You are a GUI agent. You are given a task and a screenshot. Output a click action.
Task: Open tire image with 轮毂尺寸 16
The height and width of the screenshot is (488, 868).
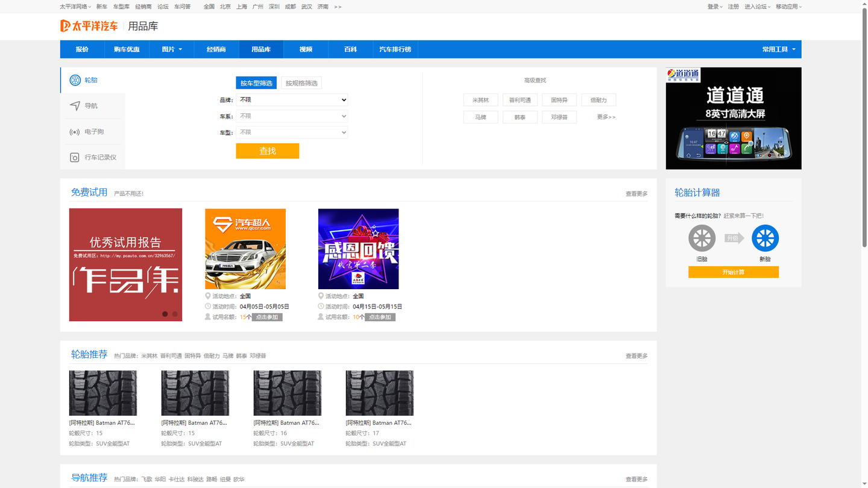click(288, 393)
